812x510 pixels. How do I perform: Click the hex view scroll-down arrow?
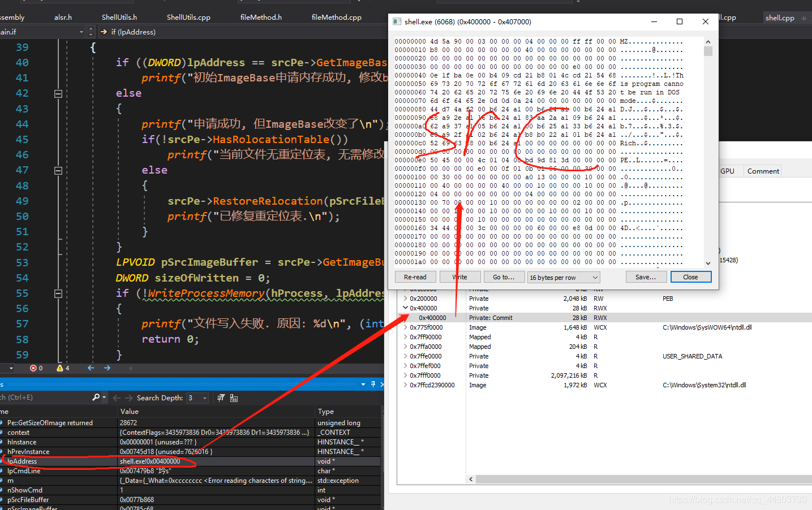(x=708, y=263)
